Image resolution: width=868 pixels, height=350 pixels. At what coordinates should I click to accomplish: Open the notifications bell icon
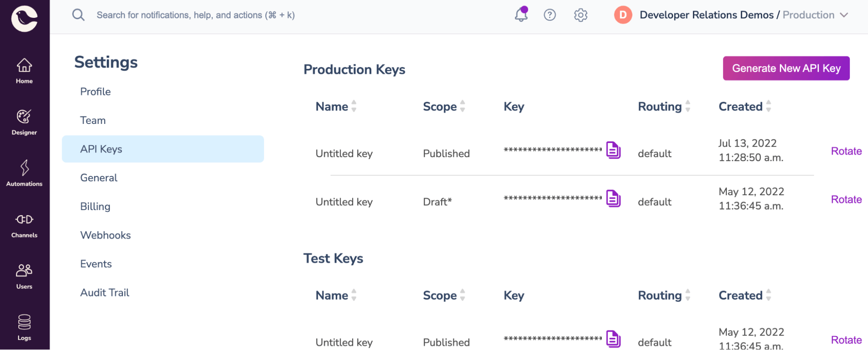point(521,15)
